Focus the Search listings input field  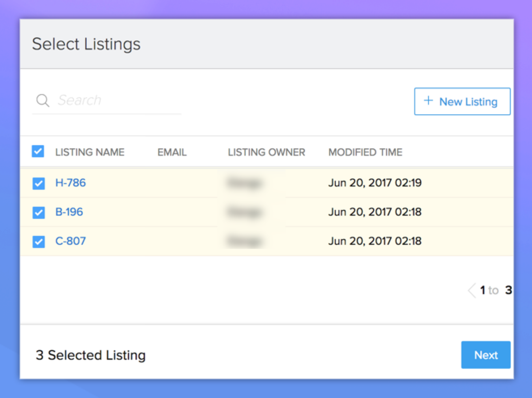tap(118, 100)
